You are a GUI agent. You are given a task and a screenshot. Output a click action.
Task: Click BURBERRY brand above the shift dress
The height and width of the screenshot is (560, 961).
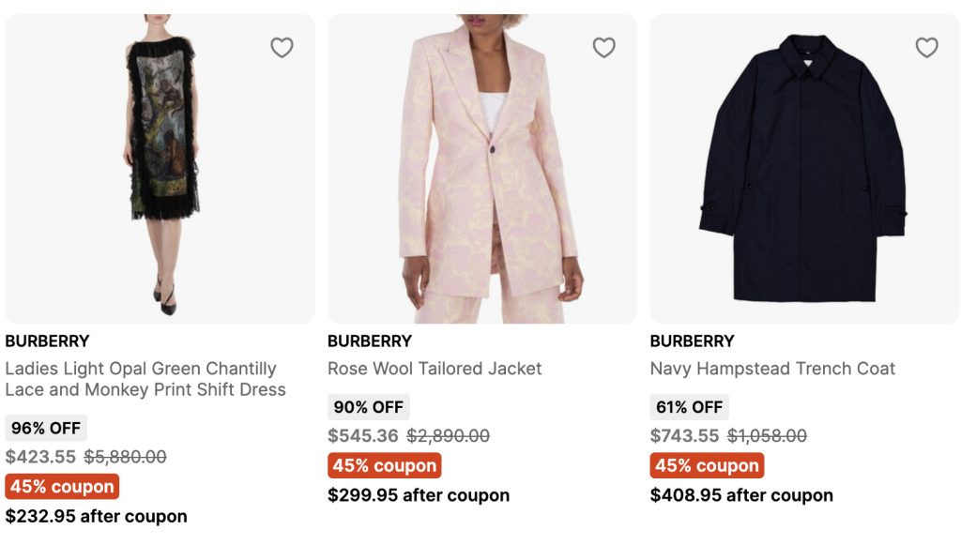[47, 341]
